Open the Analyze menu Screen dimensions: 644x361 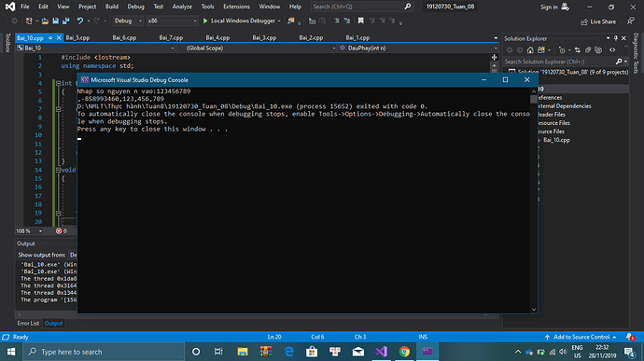[x=182, y=7]
